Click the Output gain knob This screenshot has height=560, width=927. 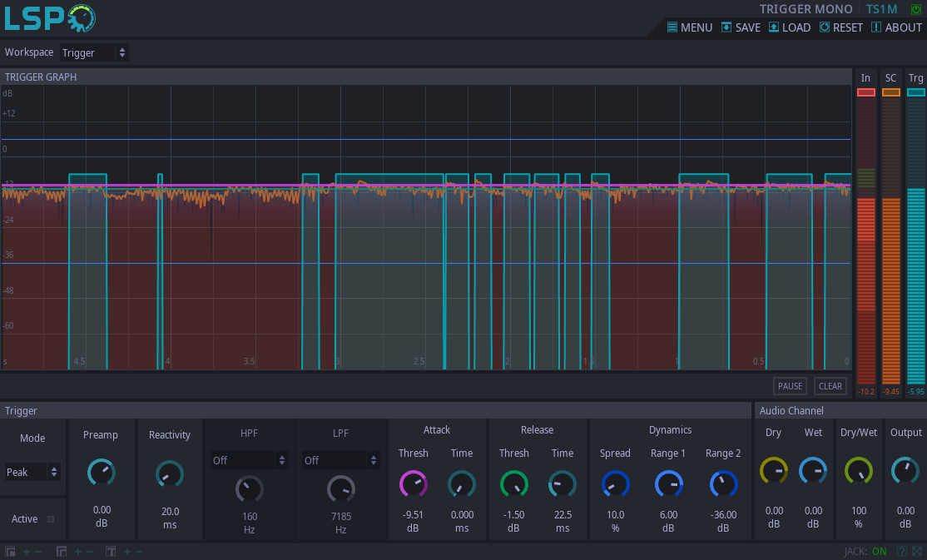[x=905, y=471]
